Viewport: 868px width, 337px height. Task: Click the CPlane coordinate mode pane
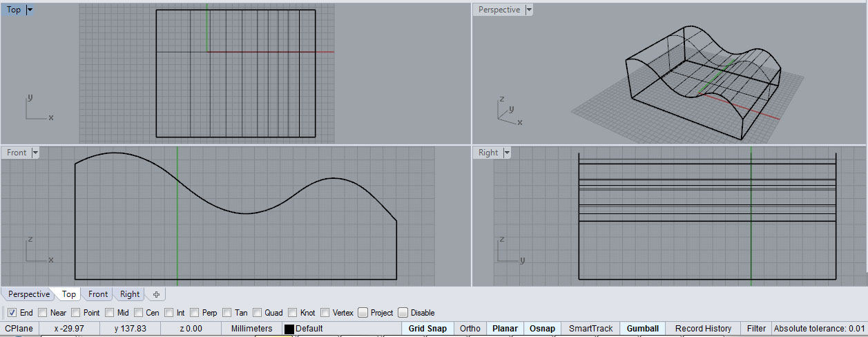(x=20, y=329)
